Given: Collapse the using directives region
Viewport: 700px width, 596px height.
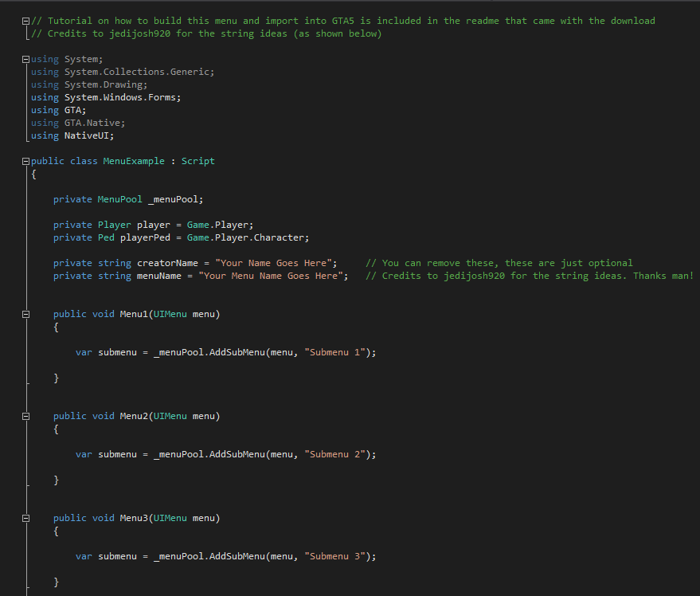Looking at the screenshot, I should (26, 59).
